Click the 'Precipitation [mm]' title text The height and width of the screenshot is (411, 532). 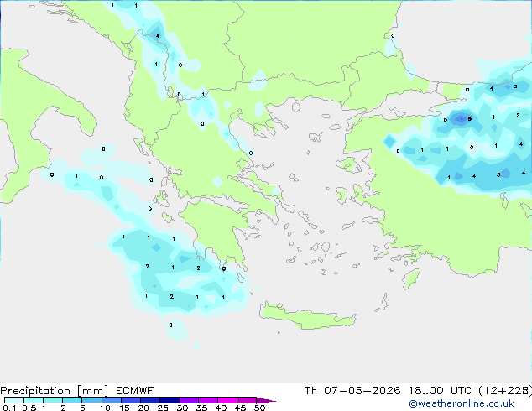click(55, 391)
